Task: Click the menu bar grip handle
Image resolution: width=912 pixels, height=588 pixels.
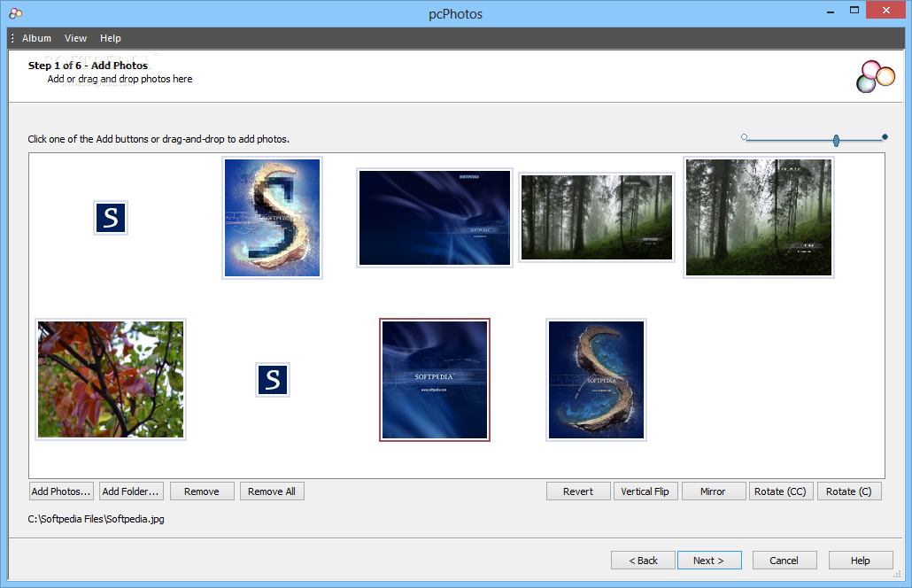Action: coord(12,38)
